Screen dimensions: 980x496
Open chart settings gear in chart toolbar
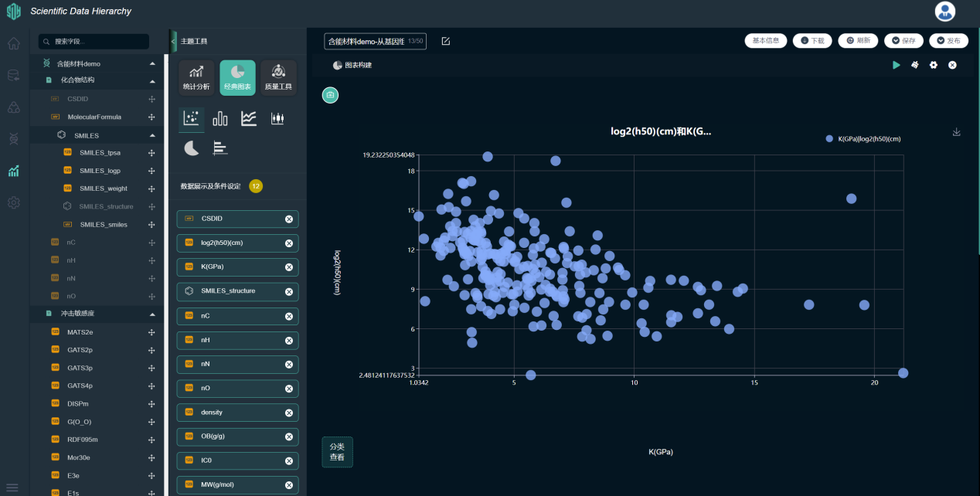[934, 65]
